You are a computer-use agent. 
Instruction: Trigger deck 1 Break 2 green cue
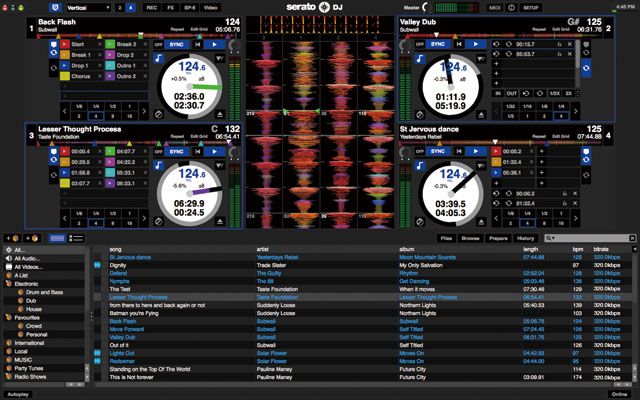pos(110,44)
